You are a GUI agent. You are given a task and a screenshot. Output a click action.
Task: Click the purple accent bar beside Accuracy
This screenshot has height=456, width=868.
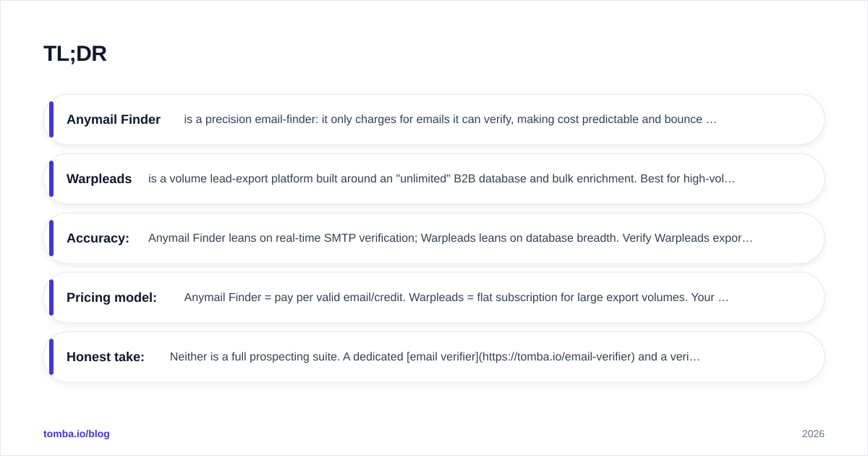51,238
